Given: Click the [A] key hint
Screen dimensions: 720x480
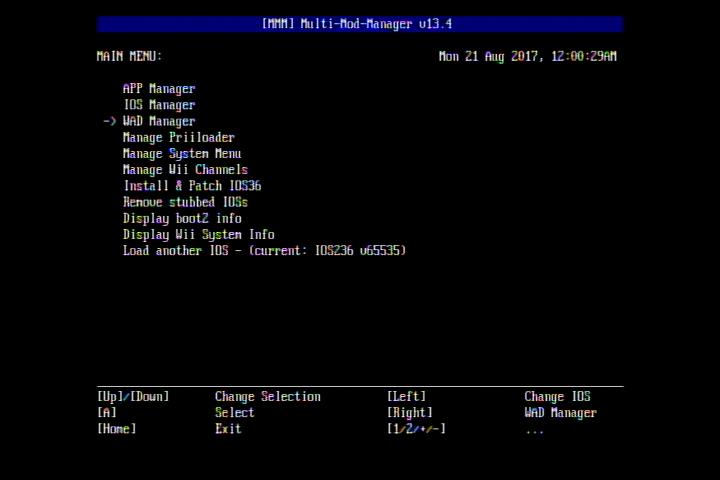Looking at the screenshot, I should coord(107,412).
